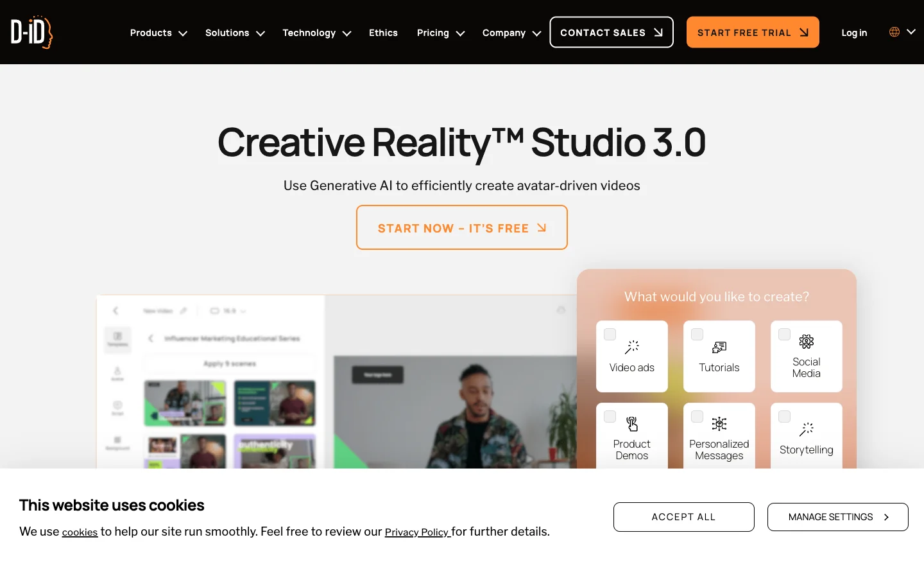
Task: Check the Tutorials checkbox
Action: coord(697,335)
